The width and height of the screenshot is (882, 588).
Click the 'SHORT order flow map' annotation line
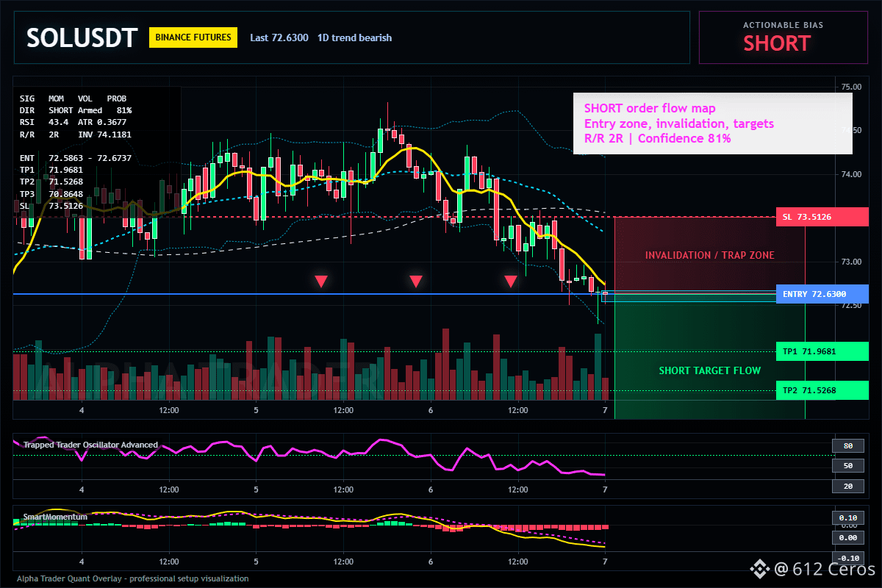[650, 109]
